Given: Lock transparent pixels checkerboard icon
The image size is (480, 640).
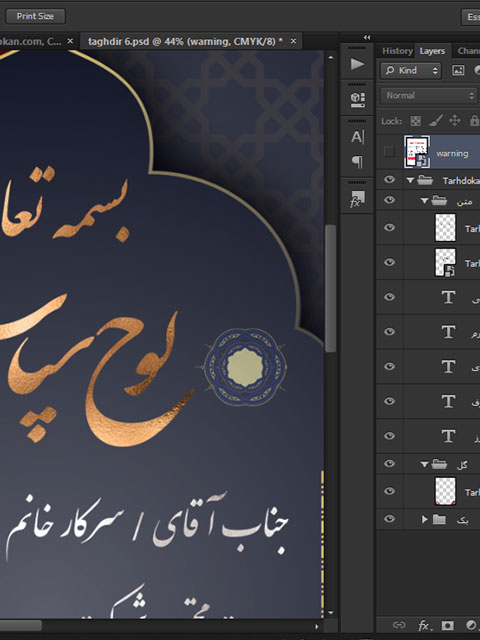Looking at the screenshot, I should click(415, 121).
